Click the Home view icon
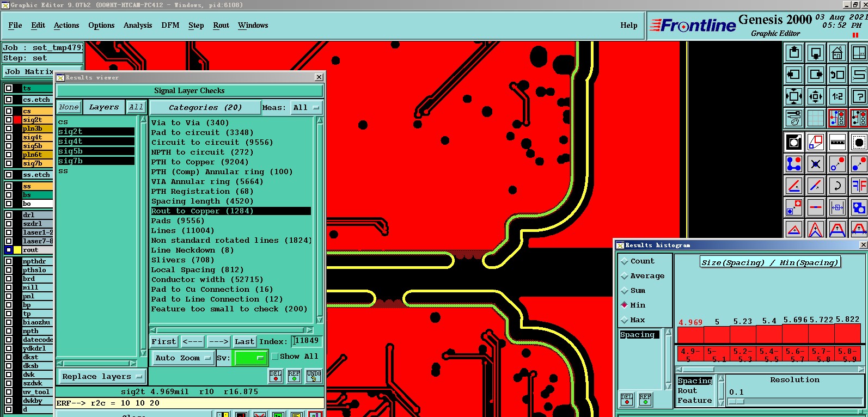The height and width of the screenshot is (417, 868). 837,53
